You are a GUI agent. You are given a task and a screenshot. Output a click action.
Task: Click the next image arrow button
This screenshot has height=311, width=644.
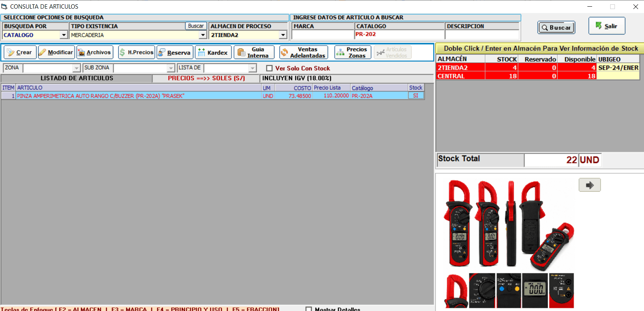tap(589, 185)
